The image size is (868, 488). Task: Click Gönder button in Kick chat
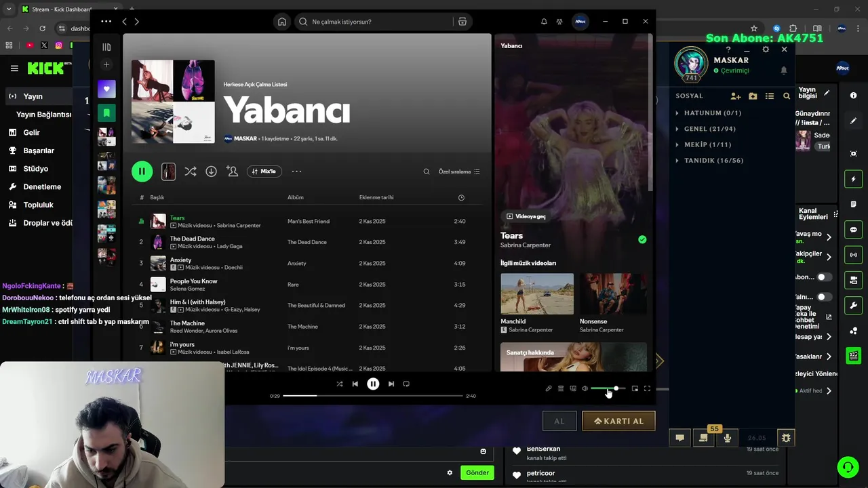pyautogui.click(x=477, y=472)
